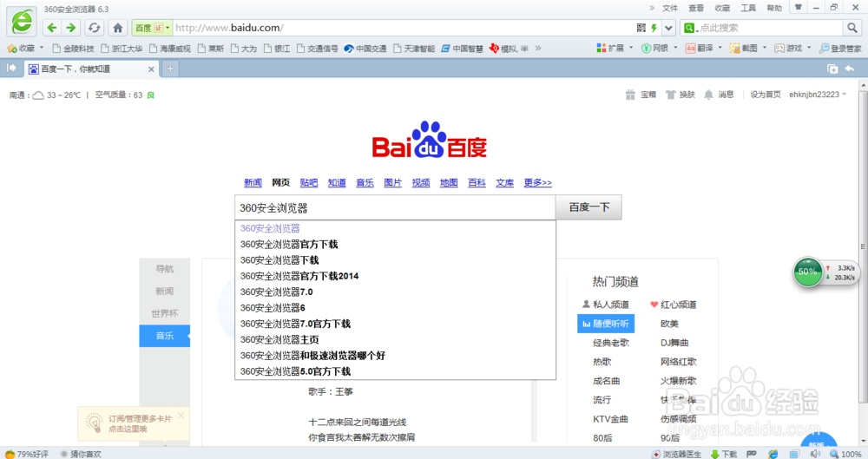Open the 中国交通 bookmark

[365, 49]
